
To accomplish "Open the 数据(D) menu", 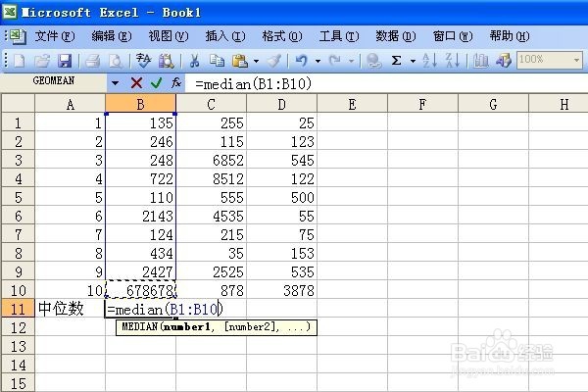I will click(396, 36).
